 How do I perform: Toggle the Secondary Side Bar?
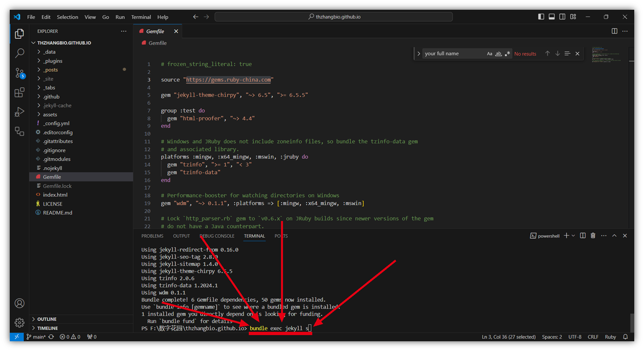tap(563, 17)
